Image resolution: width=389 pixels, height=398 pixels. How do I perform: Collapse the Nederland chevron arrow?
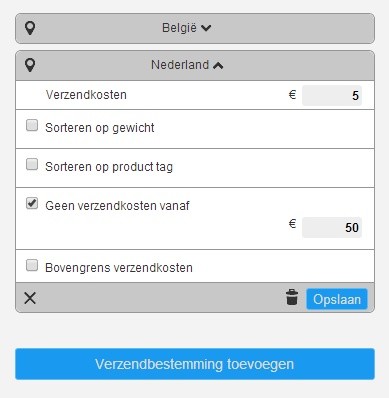tap(218, 66)
